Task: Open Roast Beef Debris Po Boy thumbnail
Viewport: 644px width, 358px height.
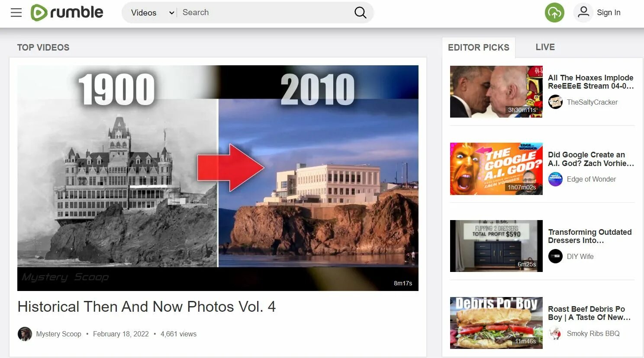Action: tap(496, 323)
